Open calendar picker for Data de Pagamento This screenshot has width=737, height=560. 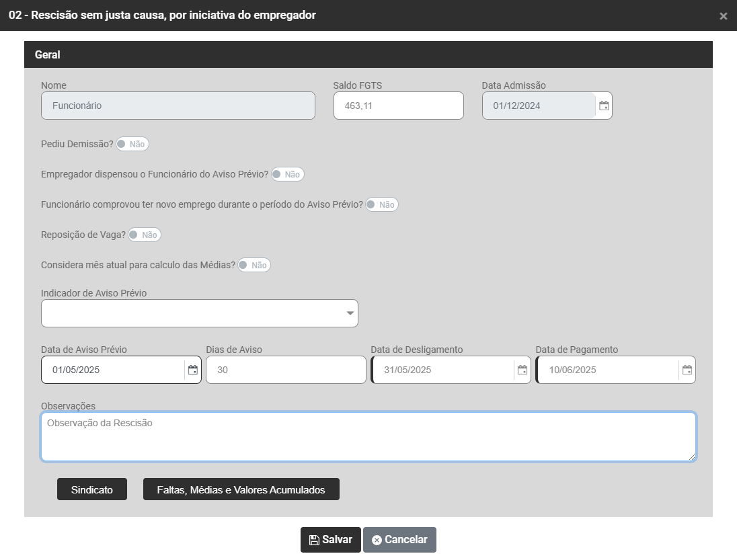[687, 370]
